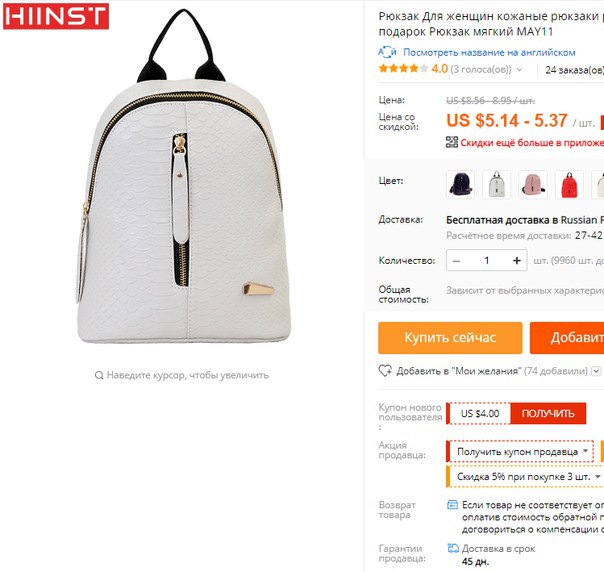Click the on-time delivery guarantee icon
604x572 pixels.
coord(453,548)
